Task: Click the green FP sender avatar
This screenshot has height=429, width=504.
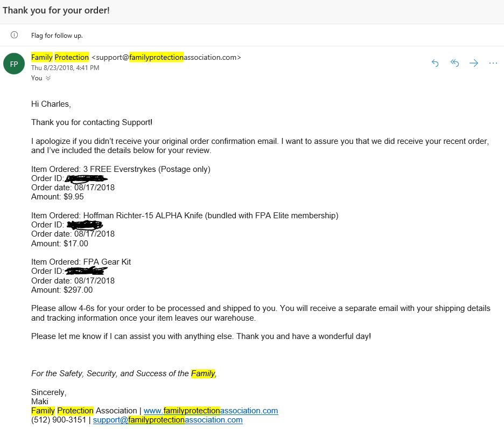Action: [x=14, y=64]
